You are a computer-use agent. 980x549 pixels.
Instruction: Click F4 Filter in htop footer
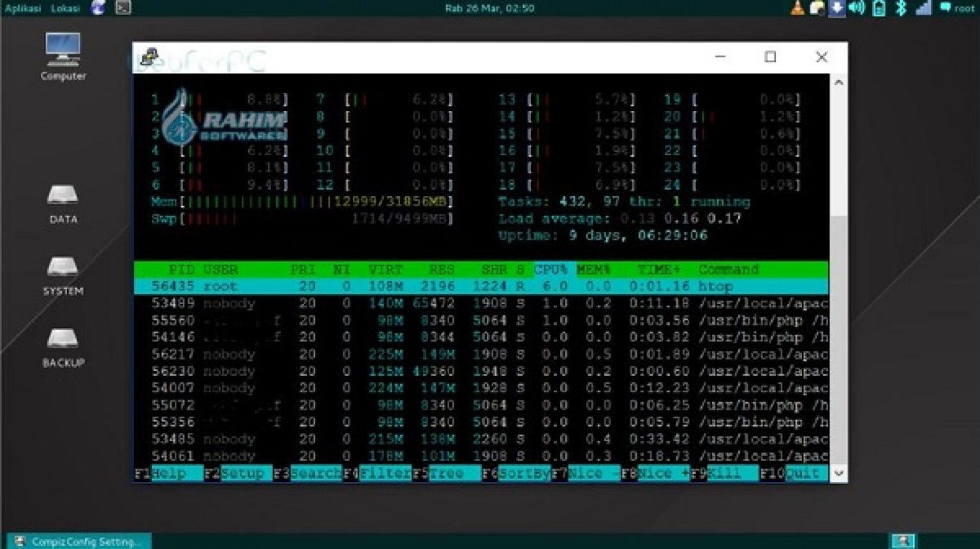click(377, 473)
